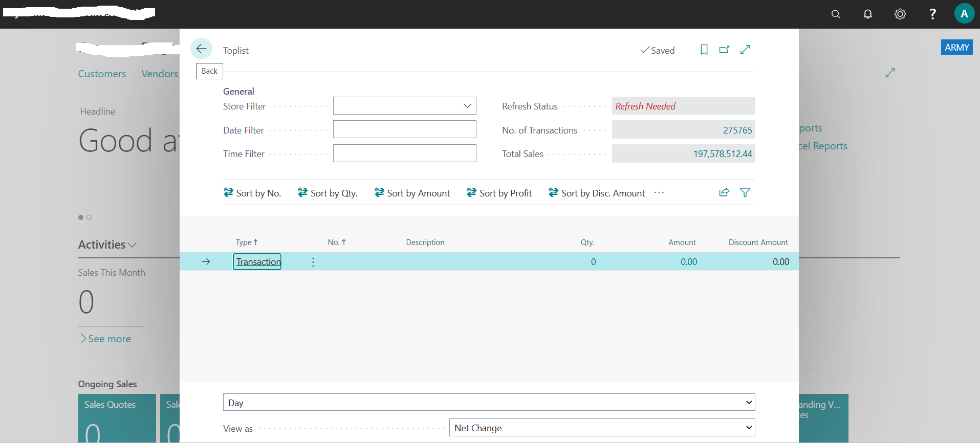Open the Vendors menu in background page
The image size is (980, 443).
pyautogui.click(x=160, y=74)
